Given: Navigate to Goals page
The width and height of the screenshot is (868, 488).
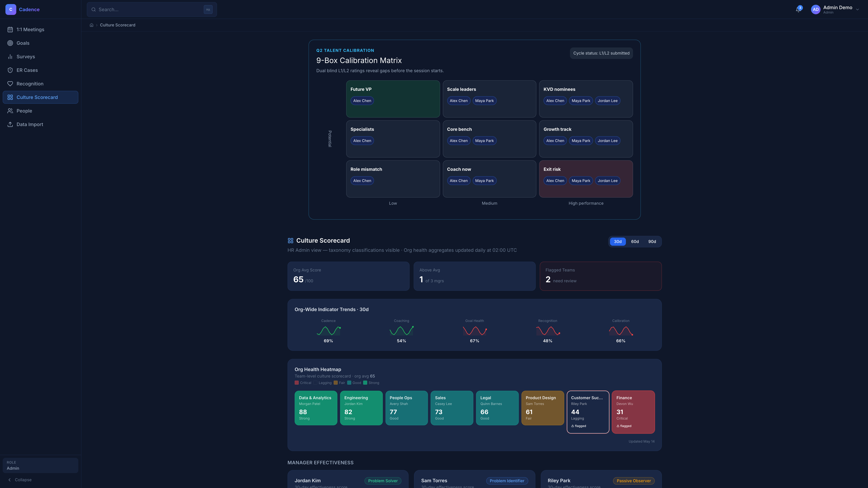Looking at the screenshot, I should point(41,43).
